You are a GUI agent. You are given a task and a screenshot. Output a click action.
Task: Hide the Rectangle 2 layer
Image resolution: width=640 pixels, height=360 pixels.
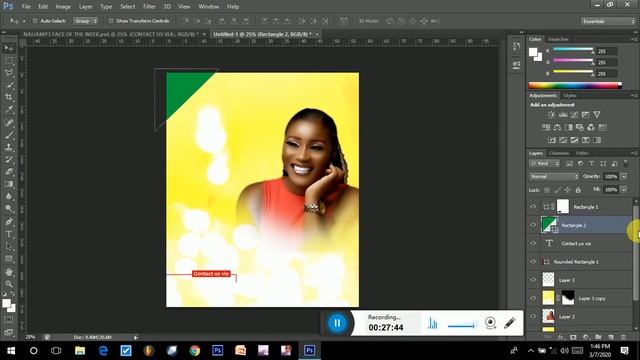tap(533, 225)
